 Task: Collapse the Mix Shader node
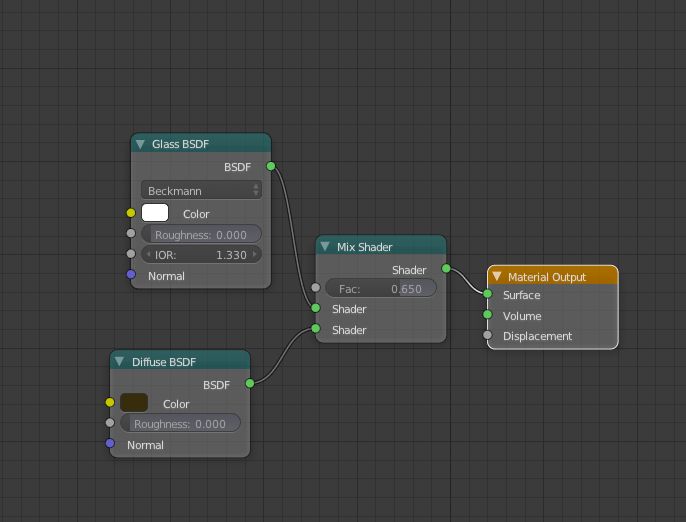tap(325, 246)
